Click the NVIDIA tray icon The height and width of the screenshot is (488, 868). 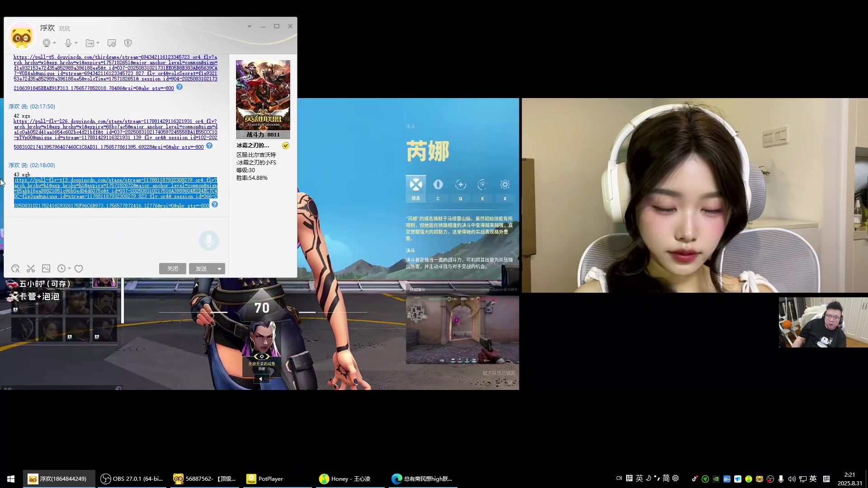(x=716, y=479)
